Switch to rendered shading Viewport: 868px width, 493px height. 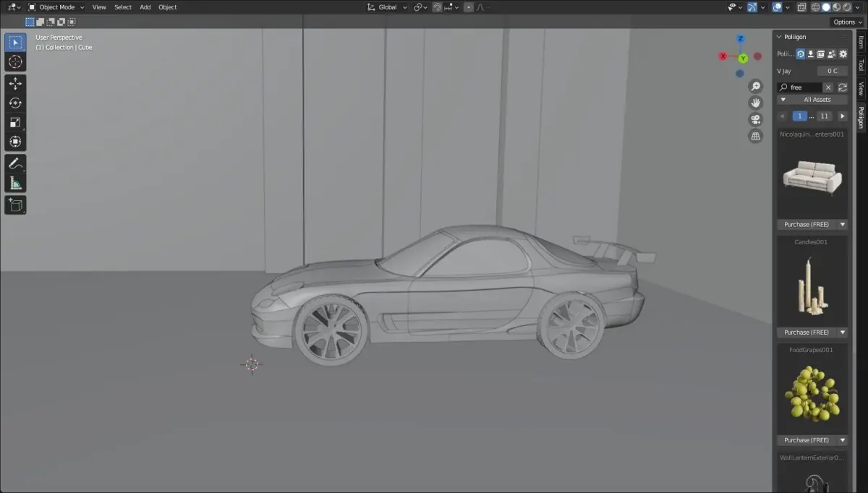pos(846,7)
